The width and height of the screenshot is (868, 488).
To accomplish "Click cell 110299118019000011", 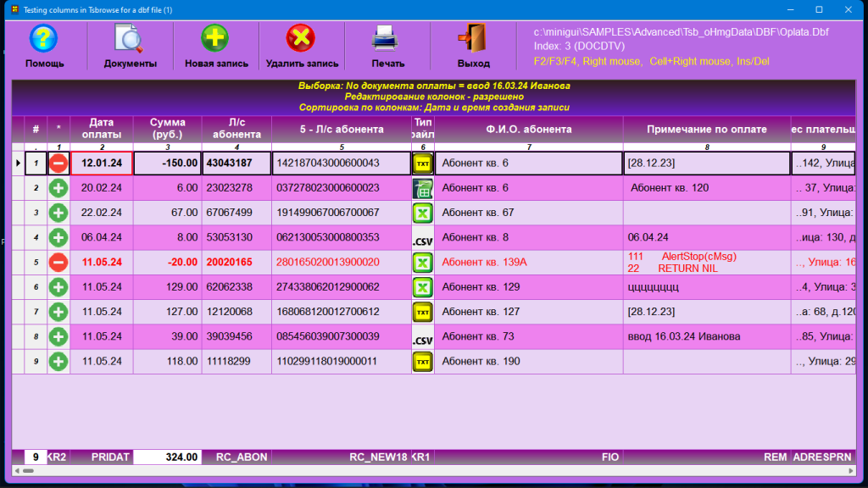I will click(342, 361).
